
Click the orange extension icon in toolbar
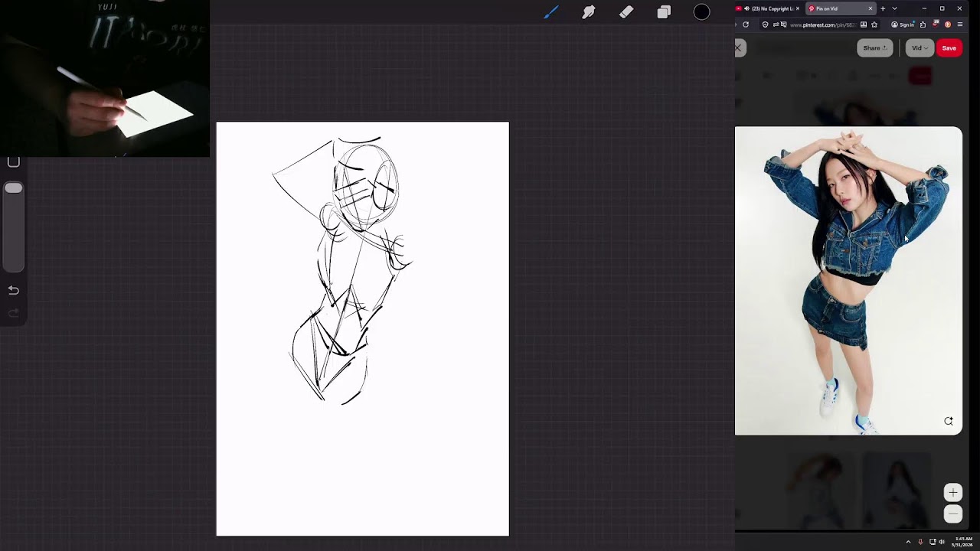[947, 24]
